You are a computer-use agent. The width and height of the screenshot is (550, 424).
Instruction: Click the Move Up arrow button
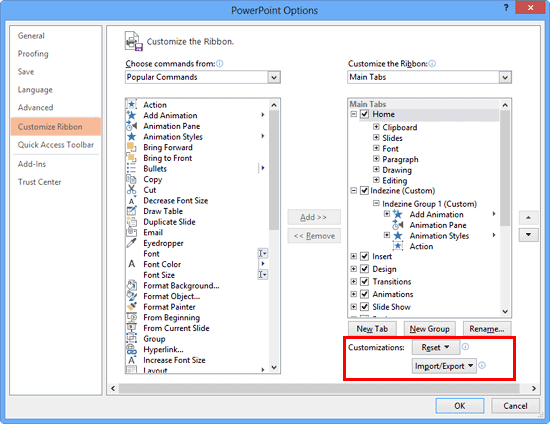[x=528, y=218]
